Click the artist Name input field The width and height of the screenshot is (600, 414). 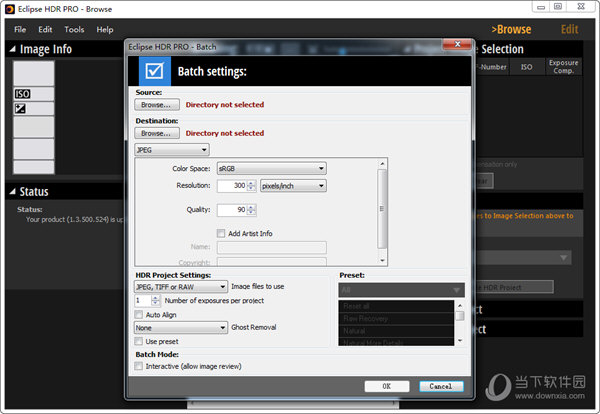click(x=272, y=247)
